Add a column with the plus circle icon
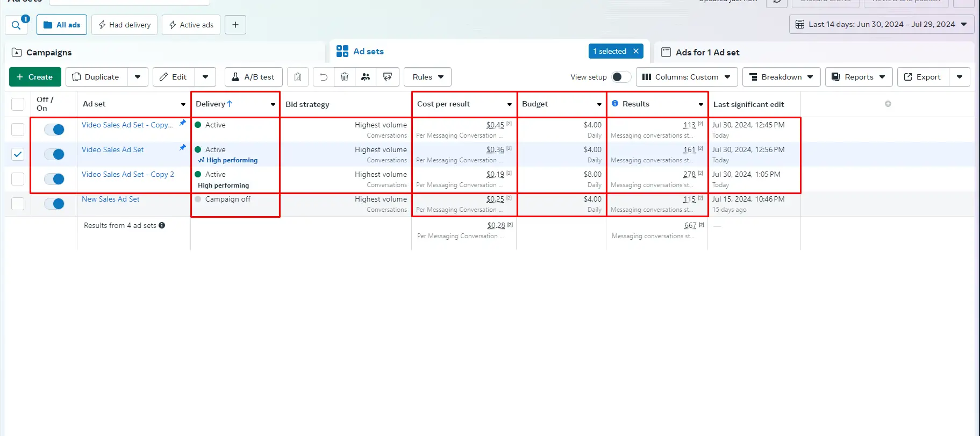Viewport: 980px width, 436px height. pyautogui.click(x=888, y=104)
